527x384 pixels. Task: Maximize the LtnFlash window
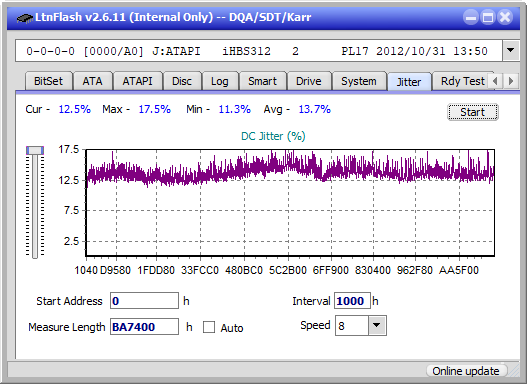(x=488, y=17)
